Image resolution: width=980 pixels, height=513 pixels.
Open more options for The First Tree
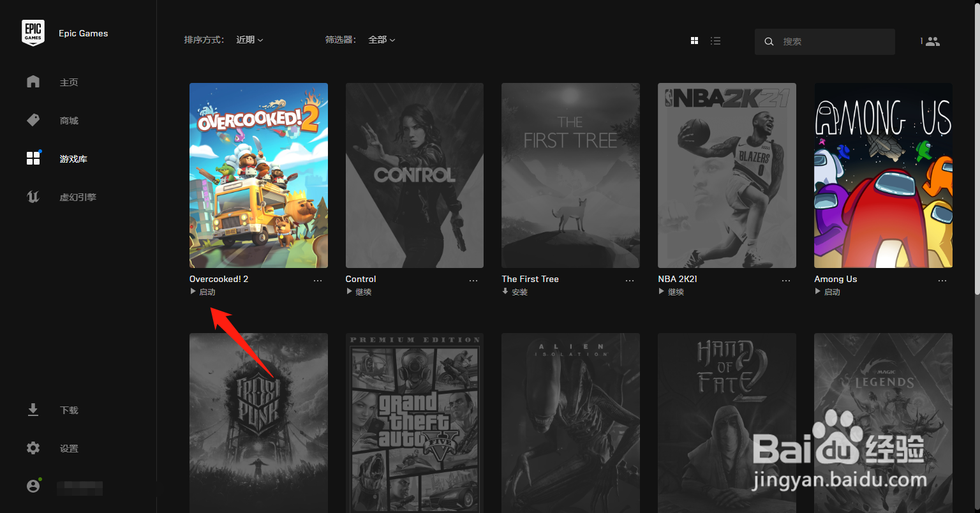pos(630,280)
